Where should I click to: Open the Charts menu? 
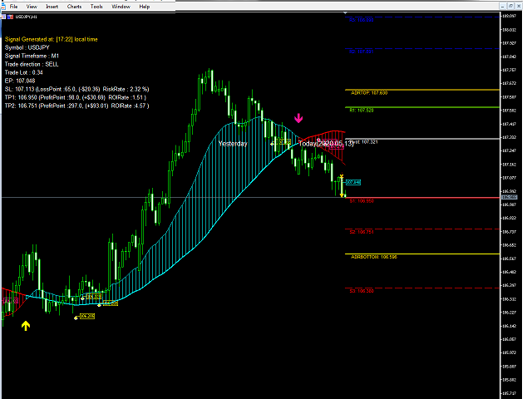click(x=74, y=7)
